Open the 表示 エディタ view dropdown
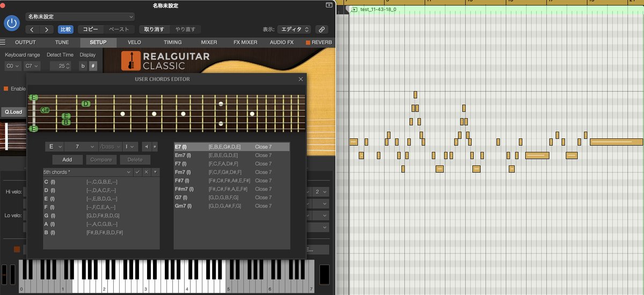644x295 pixels. 294,29
